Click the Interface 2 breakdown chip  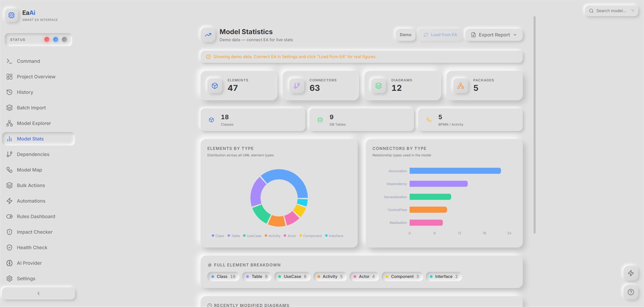pyautogui.click(x=444, y=277)
